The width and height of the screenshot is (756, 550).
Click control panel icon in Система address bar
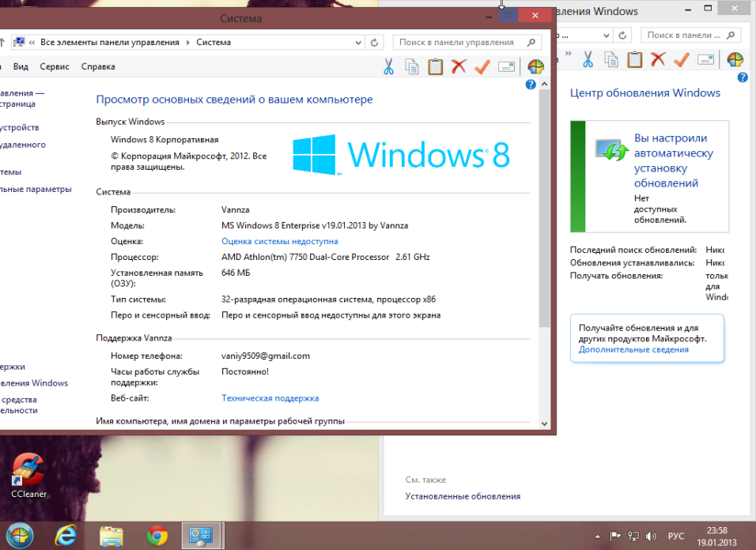[x=19, y=42]
